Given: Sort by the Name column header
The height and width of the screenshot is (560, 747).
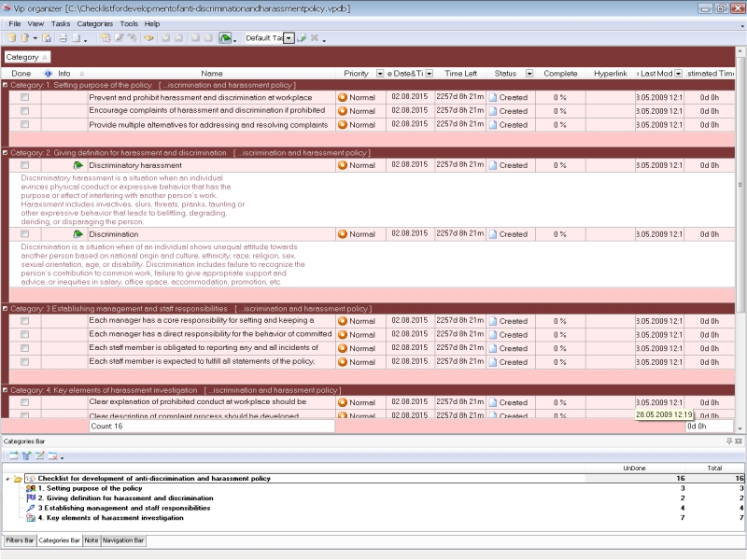Looking at the screenshot, I should tap(212, 74).
